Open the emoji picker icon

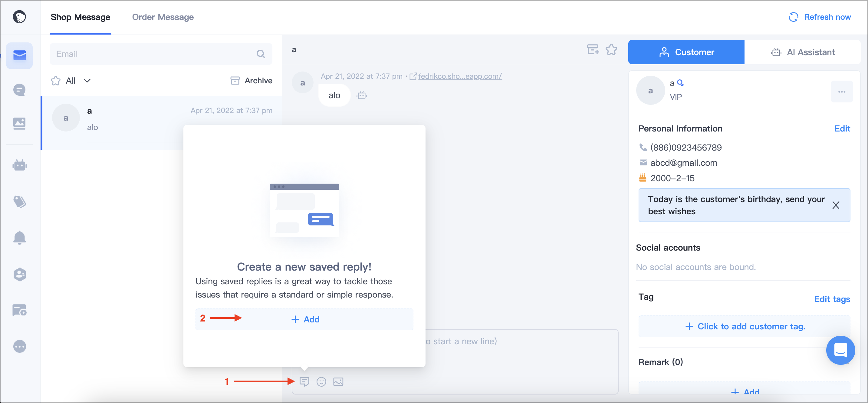click(x=321, y=382)
